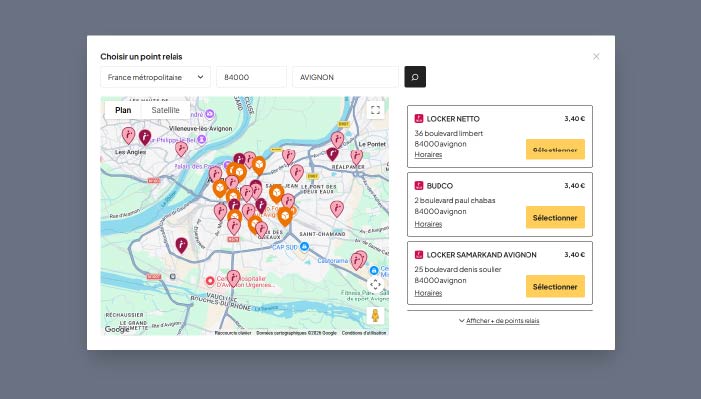Viewport: 701px width, 399px height.
Task: Click the logo icon beside LOCKER NETTO
Action: tap(419, 119)
